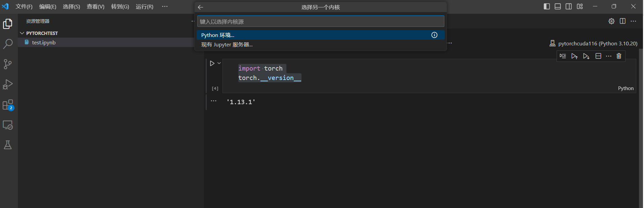Minimize the VS Code window

(595, 6)
